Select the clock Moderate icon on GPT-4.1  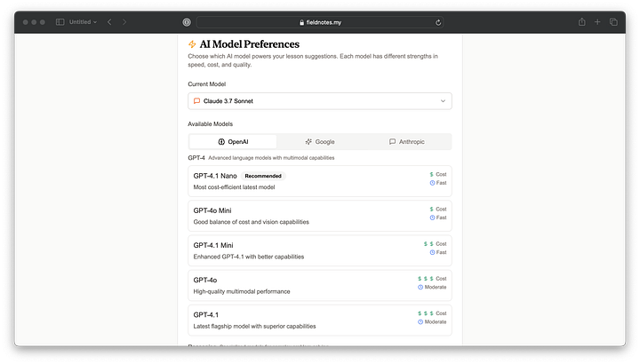pos(420,322)
